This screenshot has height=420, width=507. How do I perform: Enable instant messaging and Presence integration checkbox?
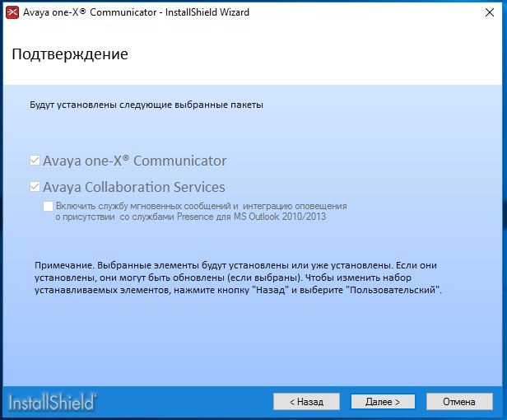(49, 206)
